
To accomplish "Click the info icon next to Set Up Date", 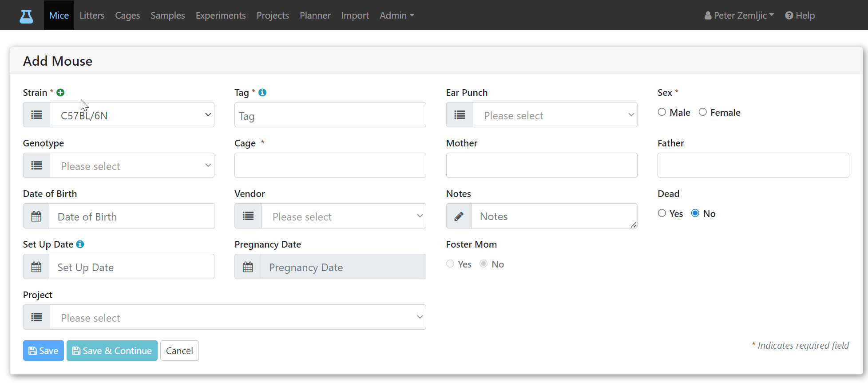I will [80, 244].
